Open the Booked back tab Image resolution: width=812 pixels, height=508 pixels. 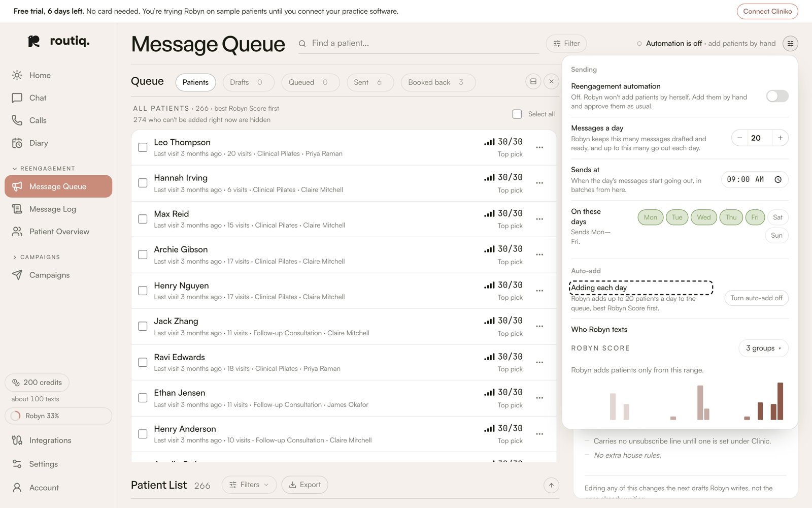tap(438, 82)
